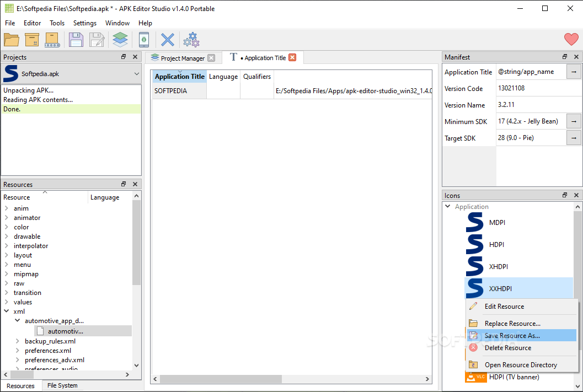Click arrow button beside Minimum SDK value
The width and height of the screenshot is (583, 392).
click(x=574, y=121)
